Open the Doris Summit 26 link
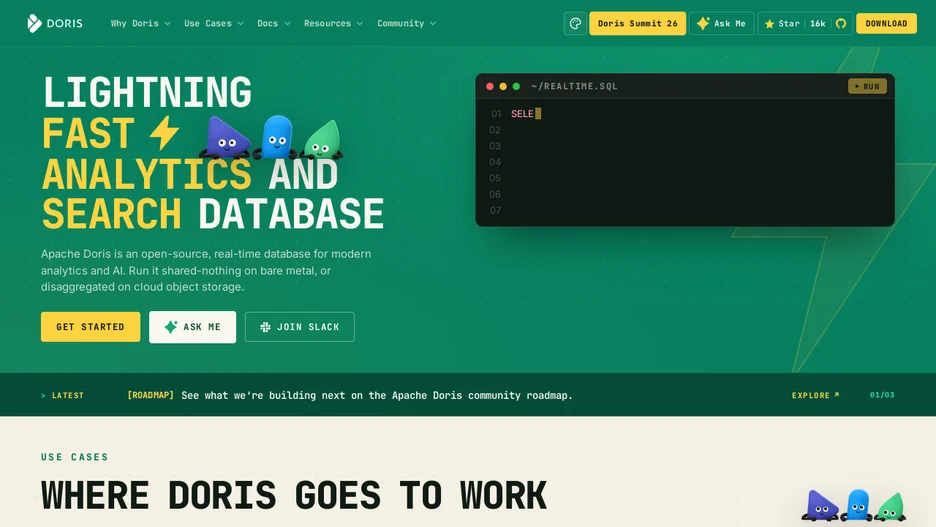 pos(638,23)
